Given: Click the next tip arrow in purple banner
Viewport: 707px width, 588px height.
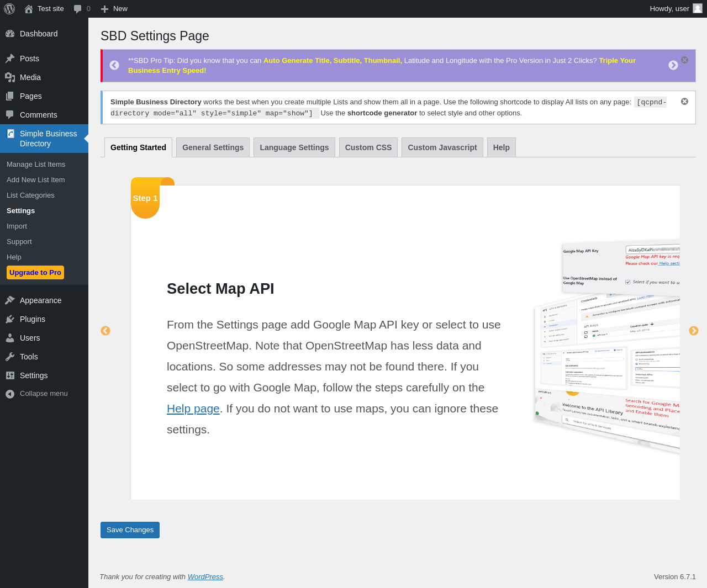Looking at the screenshot, I should [x=673, y=65].
